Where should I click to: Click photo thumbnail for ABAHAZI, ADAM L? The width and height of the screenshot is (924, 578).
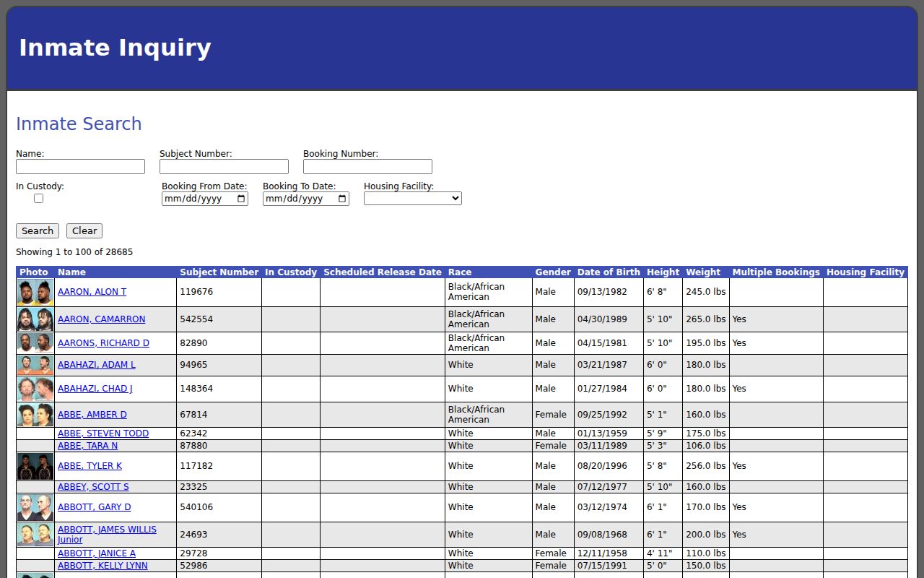coord(35,365)
